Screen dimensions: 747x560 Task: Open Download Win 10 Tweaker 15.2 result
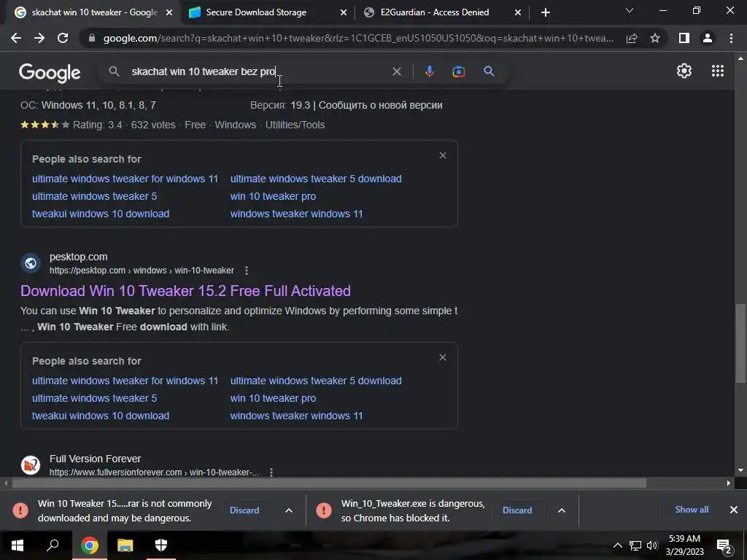click(x=185, y=291)
